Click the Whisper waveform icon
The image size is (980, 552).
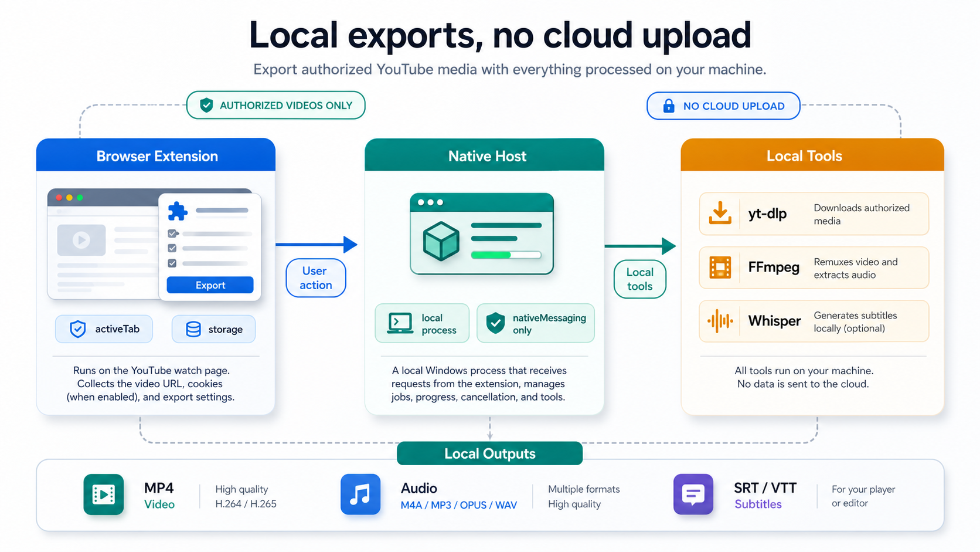[x=720, y=321]
